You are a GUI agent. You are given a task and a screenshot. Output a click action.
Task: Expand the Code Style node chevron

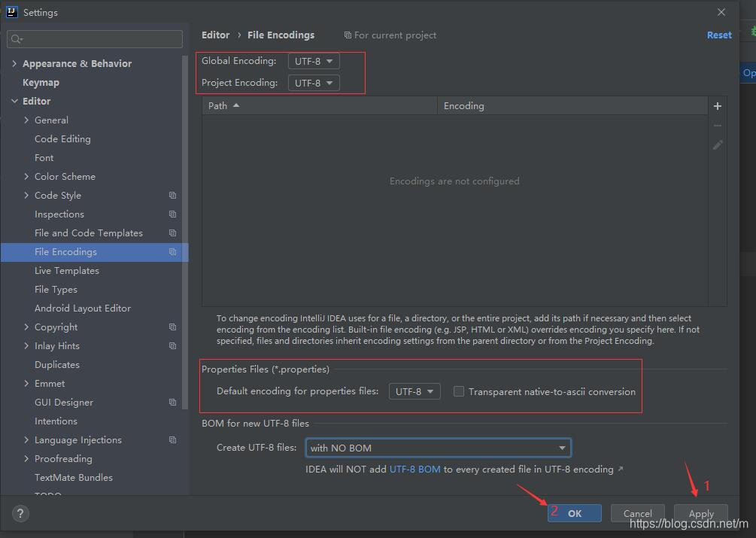(26, 195)
